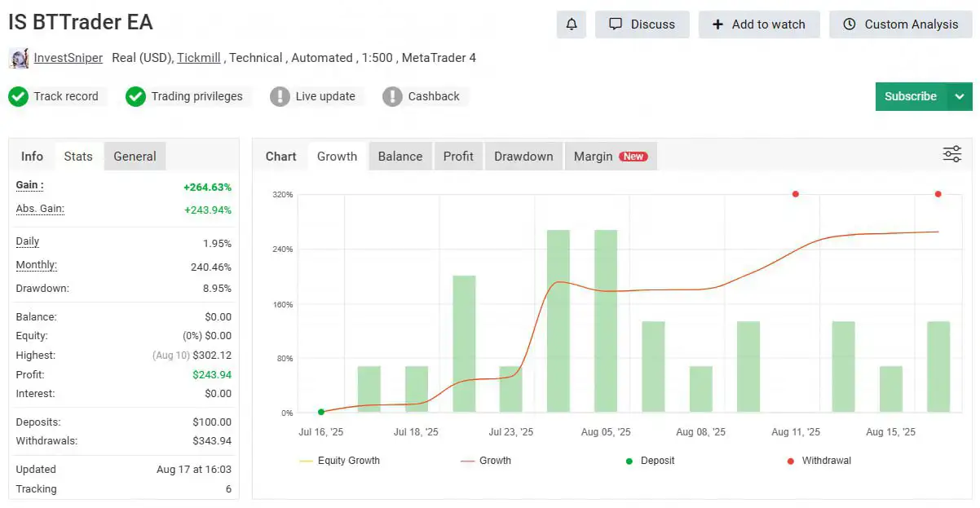The width and height of the screenshot is (980, 508).
Task: Click the Track record green checkmark
Action: pyautogui.click(x=18, y=96)
